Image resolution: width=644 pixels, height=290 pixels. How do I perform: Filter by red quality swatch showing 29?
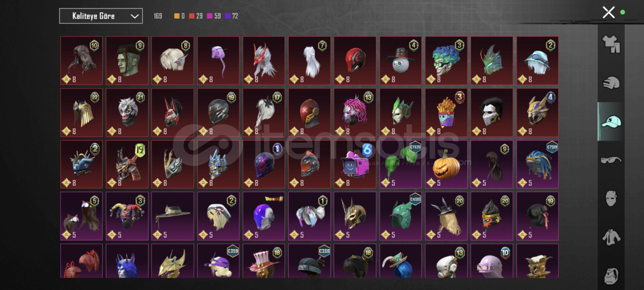(x=196, y=16)
